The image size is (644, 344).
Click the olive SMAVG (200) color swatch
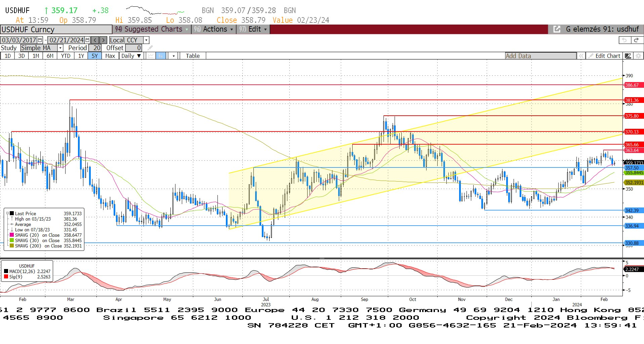12,246
